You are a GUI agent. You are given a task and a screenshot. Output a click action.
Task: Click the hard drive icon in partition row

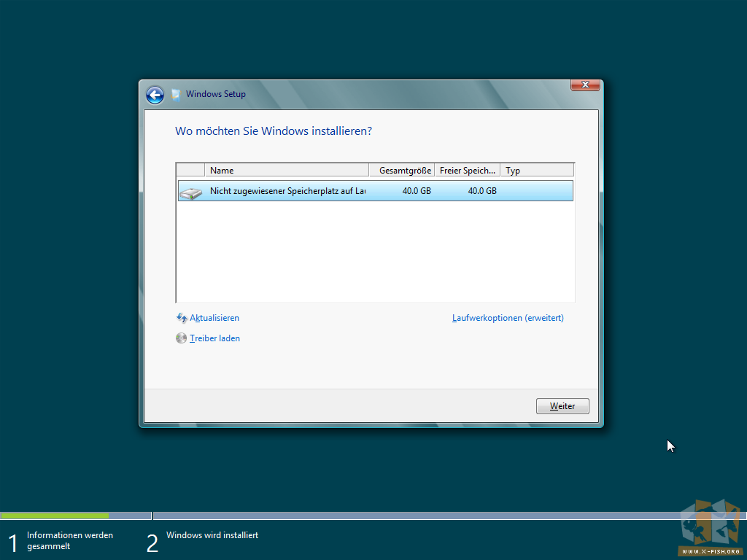coord(191,192)
